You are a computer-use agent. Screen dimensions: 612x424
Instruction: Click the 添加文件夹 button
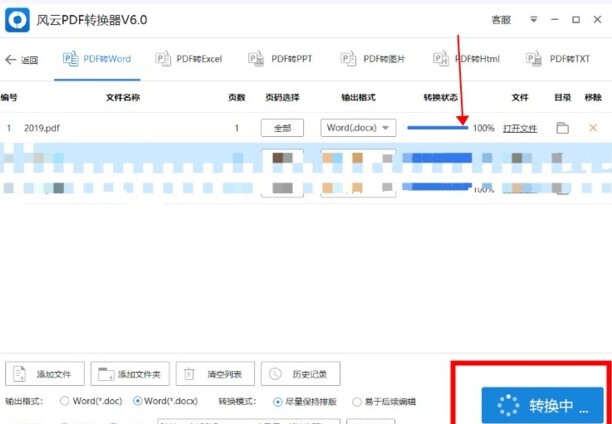pyautogui.click(x=130, y=374)
